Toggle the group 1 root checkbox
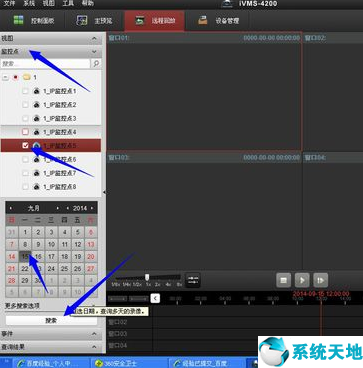The width and height of the screenshot is (363, 368). click(x=15, y=77)
